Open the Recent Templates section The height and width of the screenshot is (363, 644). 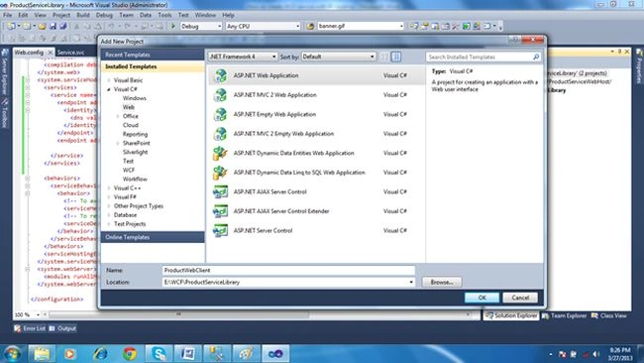click(x=153, y=55)
